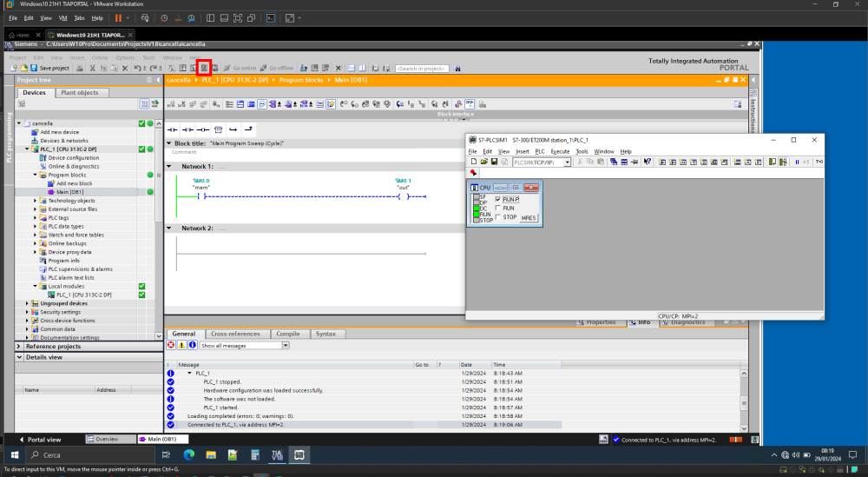
Task: Collapse the Details view section
Action: tap(19, 357)
